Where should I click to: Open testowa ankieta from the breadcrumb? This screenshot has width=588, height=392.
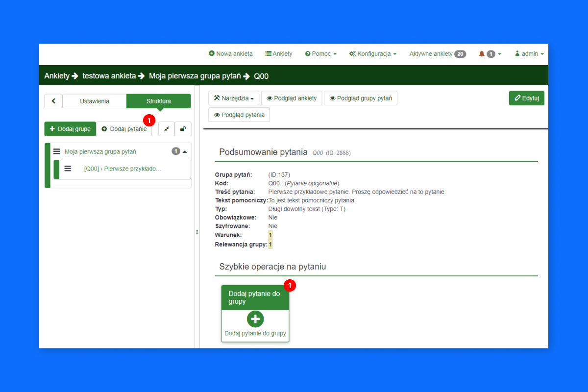[x=110, y=76]
